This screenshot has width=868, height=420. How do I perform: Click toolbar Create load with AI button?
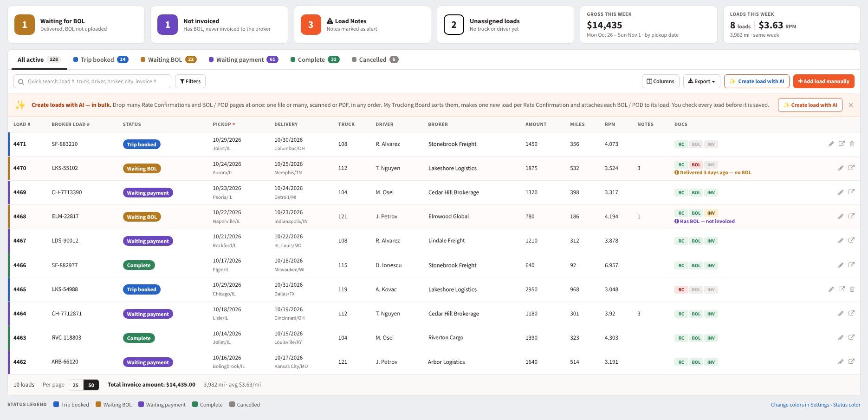757,81
